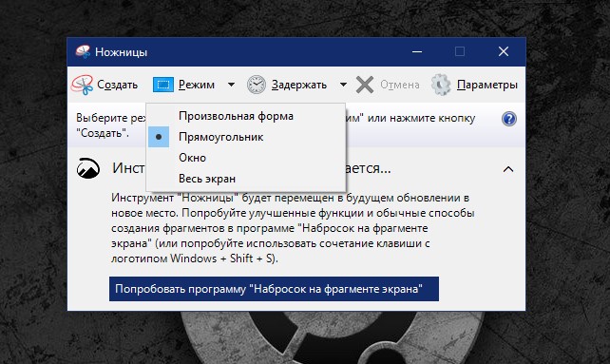
Task: Open "Параметры" settings
Action: point(487,85)
